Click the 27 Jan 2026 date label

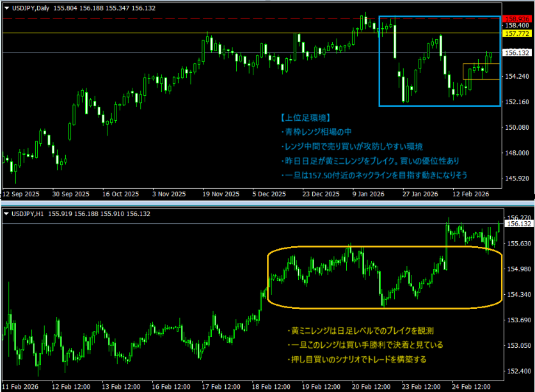pos(420,194)
